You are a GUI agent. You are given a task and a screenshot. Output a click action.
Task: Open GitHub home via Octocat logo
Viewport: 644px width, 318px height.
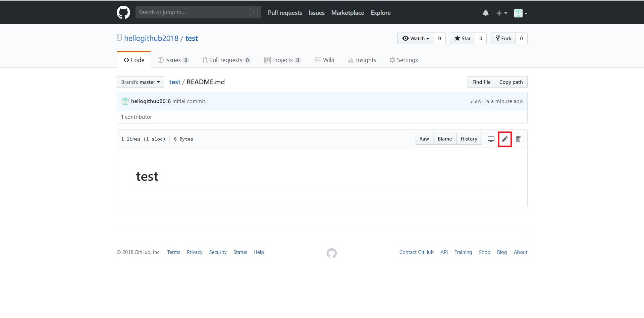(x=123, y=12)
